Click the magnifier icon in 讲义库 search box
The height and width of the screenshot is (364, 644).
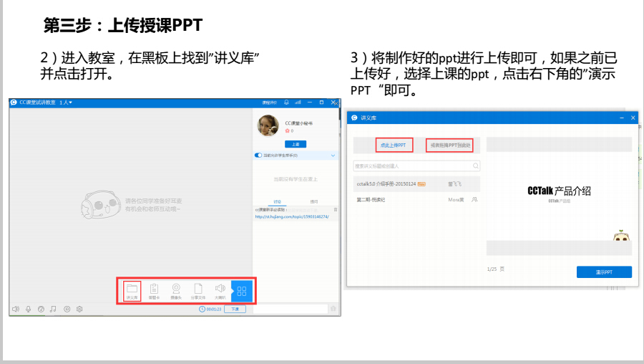click(475, 166)
